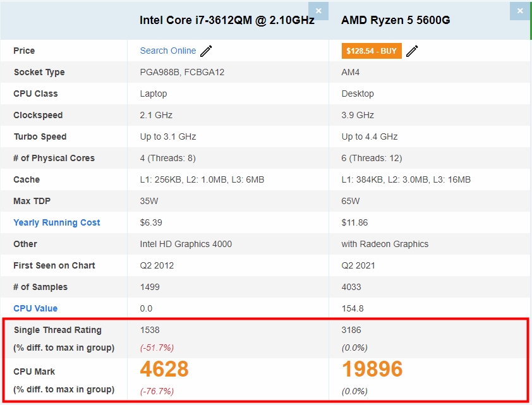Select Up to 3.1 GHz turbo value

click(168, 136)
